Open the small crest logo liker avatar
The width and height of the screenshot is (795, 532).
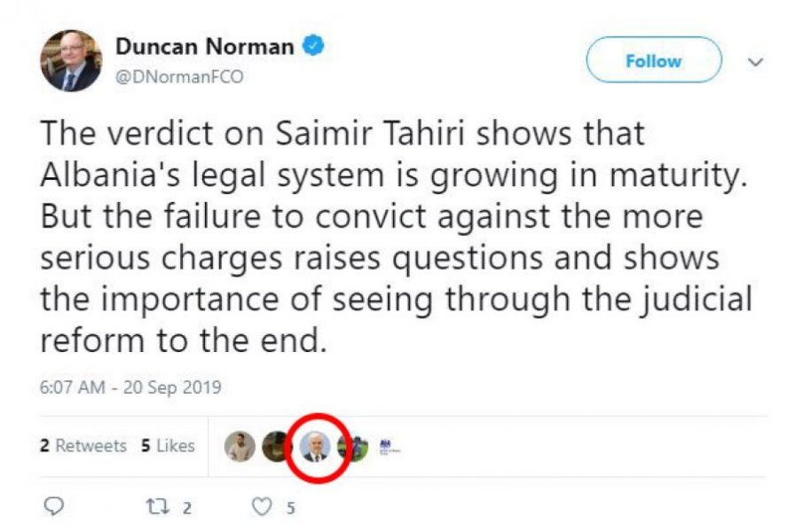tap(390, 447)
